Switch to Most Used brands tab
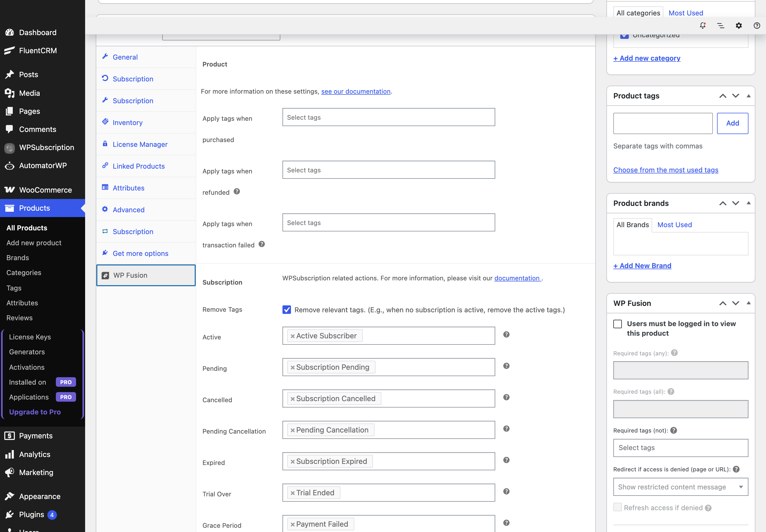Image resolution: width=766 pixels, height=532 pixels. [674, 225]
